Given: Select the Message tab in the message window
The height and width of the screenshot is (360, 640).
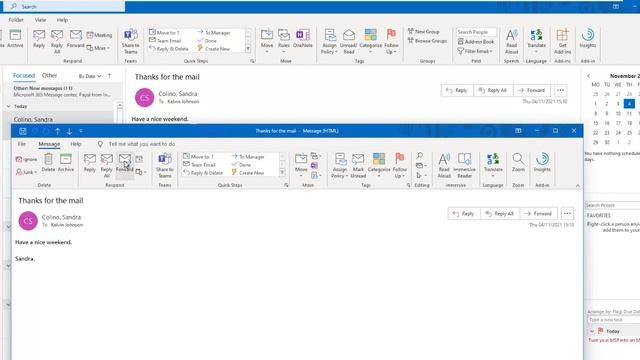Looking at the screenshot, I should (49, 144).
